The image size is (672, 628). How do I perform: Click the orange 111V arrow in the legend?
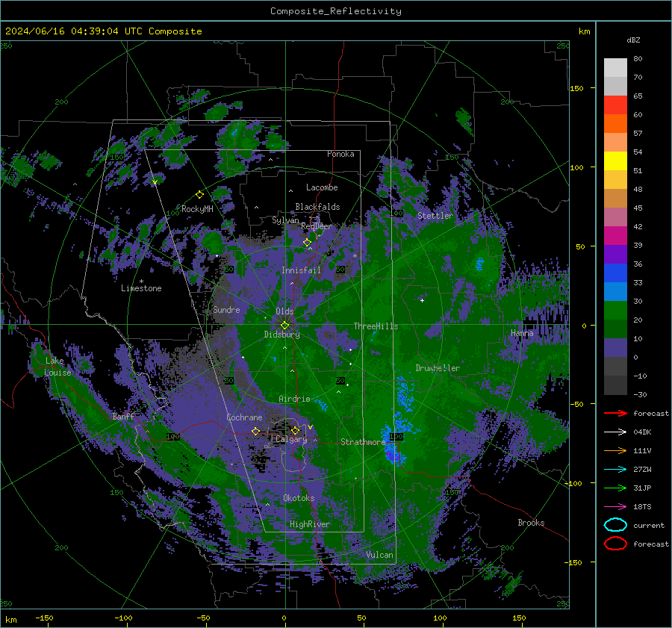[x=615, y=450]
